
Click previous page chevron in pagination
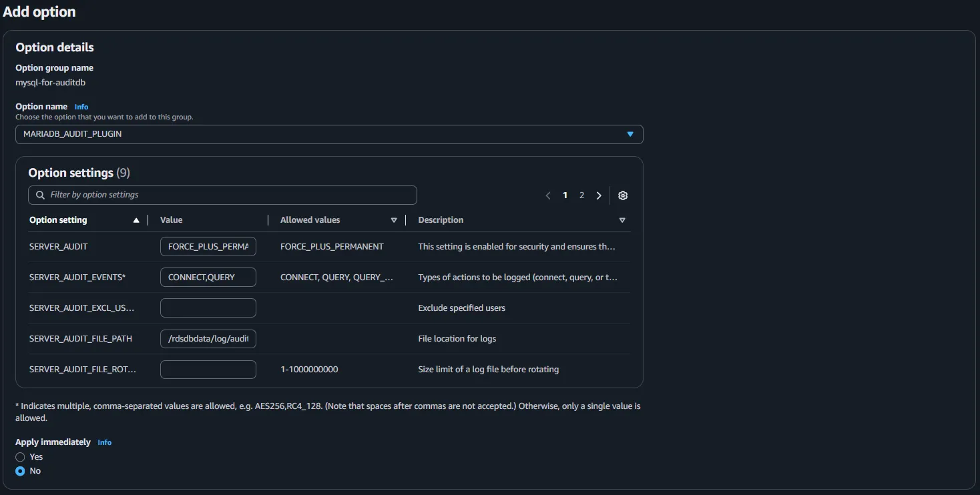(x=548, y=195)
